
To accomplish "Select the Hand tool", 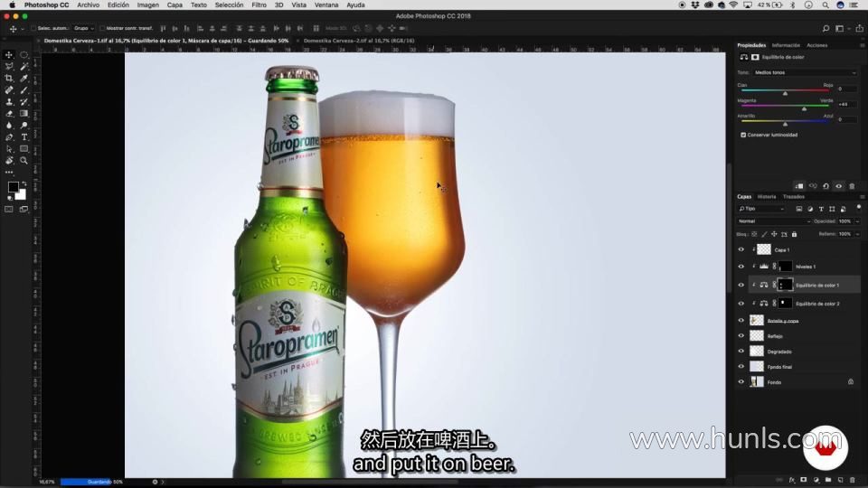I will (9, 161).
